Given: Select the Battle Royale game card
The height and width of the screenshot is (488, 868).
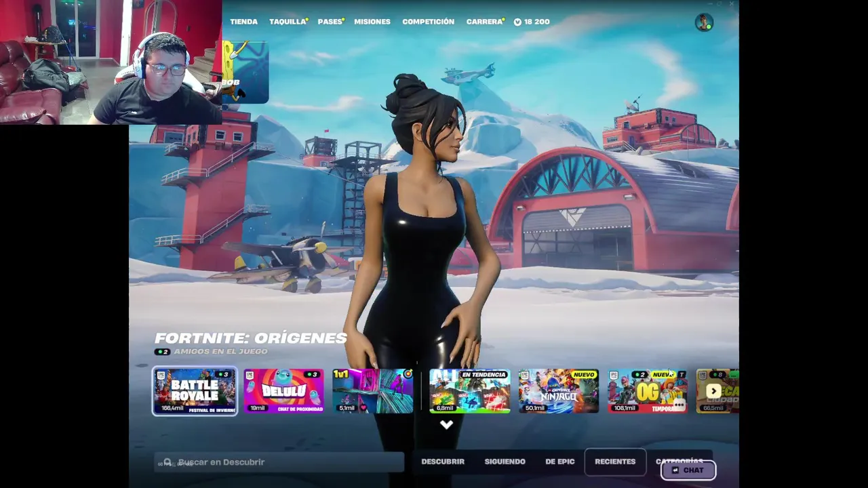Looking at the screenshot, I should 195,391.
